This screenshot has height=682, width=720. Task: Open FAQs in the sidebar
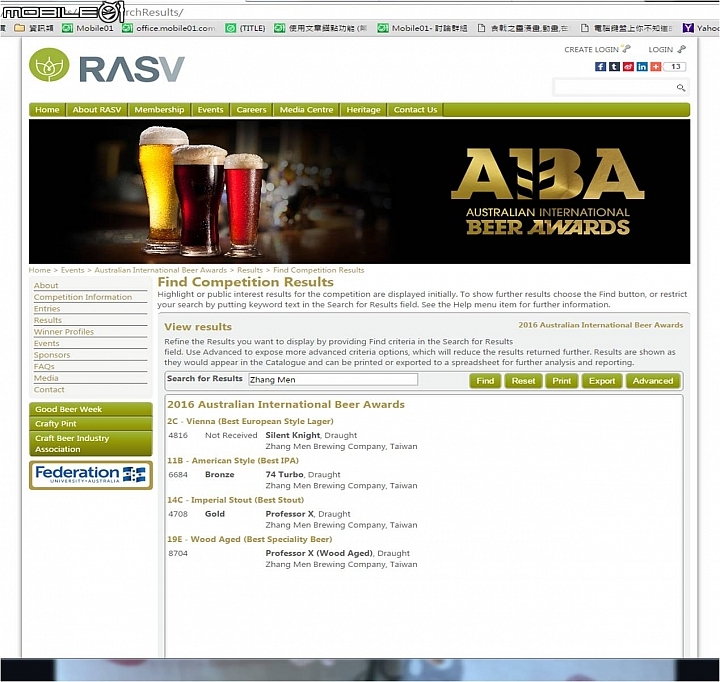click(44, 366)
